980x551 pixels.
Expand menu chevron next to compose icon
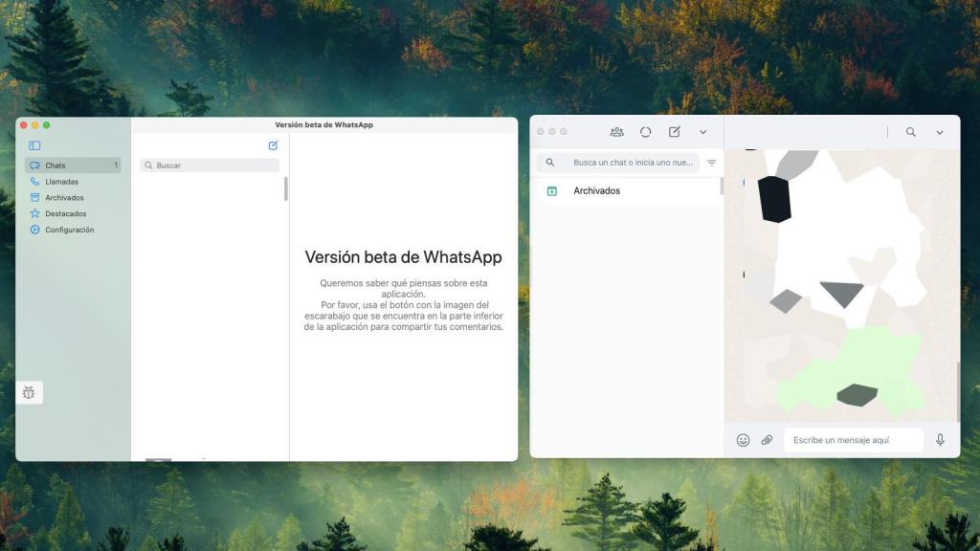click(x=703, y=132)
